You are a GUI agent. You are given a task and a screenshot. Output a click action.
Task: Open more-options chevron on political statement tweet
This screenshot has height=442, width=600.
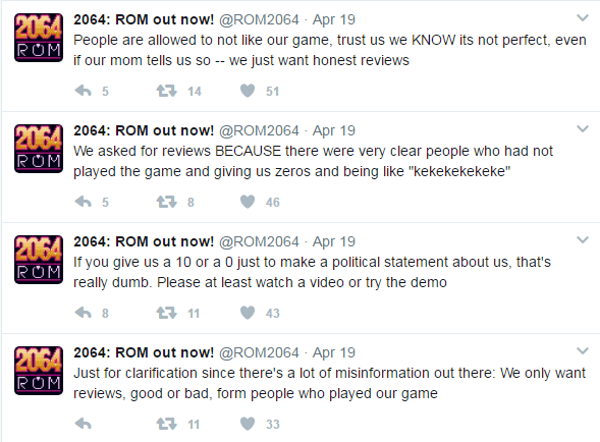pyautogui.click(x=582, y=240)
